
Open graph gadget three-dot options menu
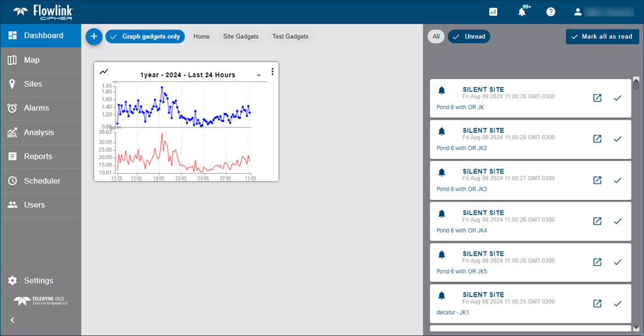click(272, 71)
